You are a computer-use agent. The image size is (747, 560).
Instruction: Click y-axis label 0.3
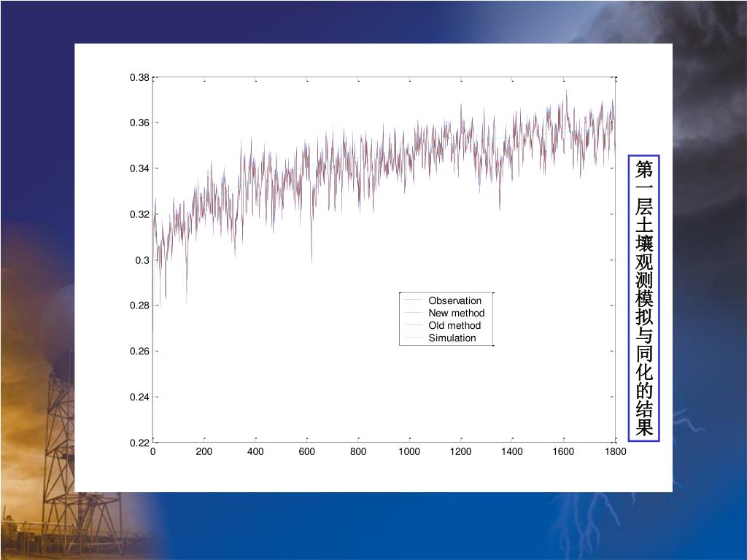[x=142, y=260]
